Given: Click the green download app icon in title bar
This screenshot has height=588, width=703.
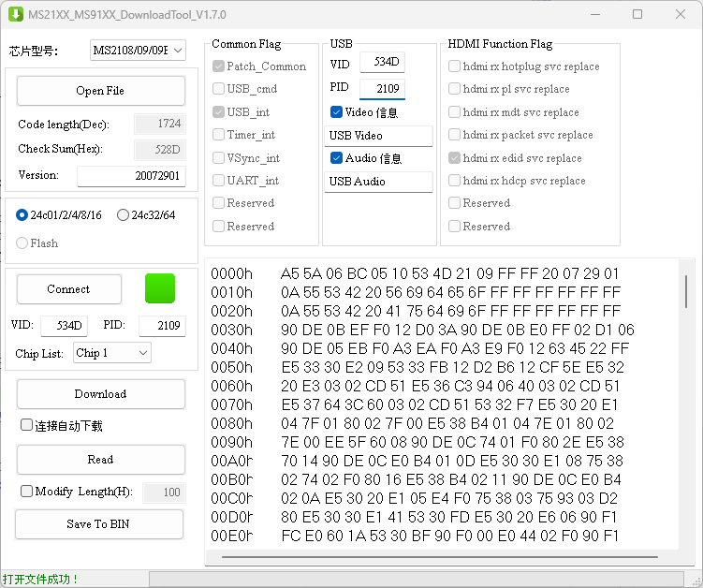Looking at the screenshot, I should pyautogui.click(x=15, y=15).
